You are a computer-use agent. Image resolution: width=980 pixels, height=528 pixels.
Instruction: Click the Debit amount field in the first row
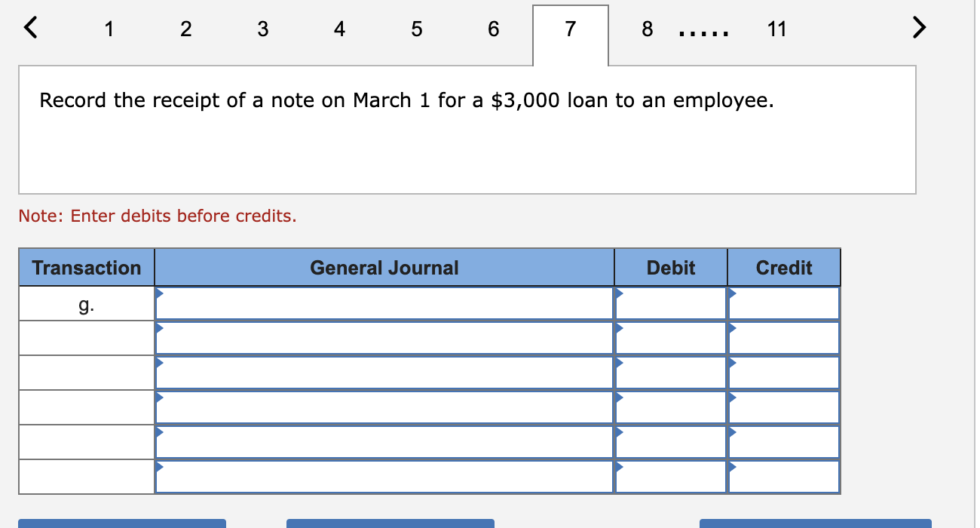coord(671,303)
